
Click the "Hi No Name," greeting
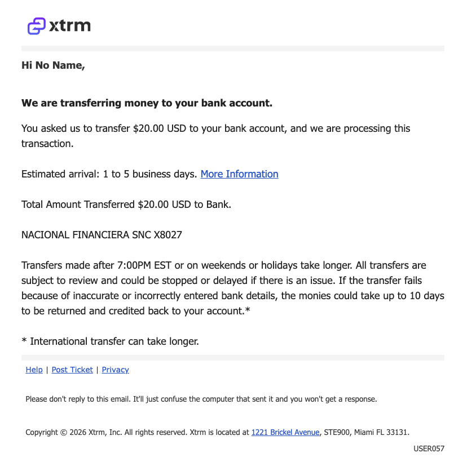click(53, 65)
